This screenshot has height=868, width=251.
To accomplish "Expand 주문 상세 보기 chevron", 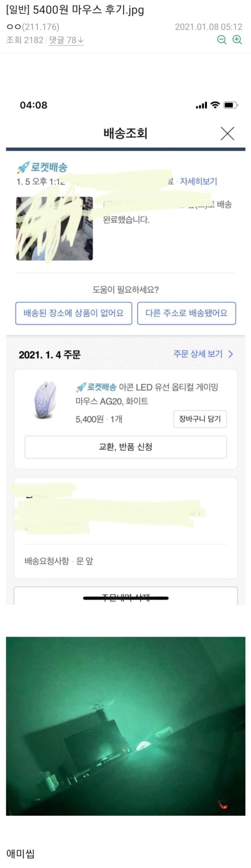I will point(231,354).
